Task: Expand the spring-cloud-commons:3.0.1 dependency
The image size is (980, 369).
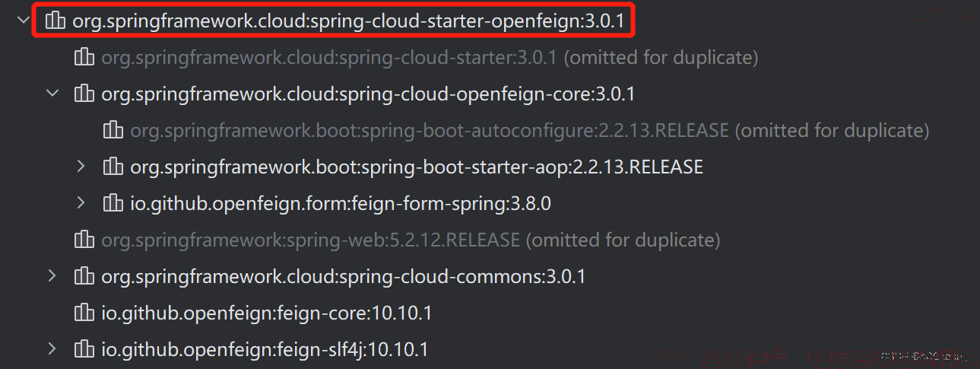Action: (x=52, y=275)
